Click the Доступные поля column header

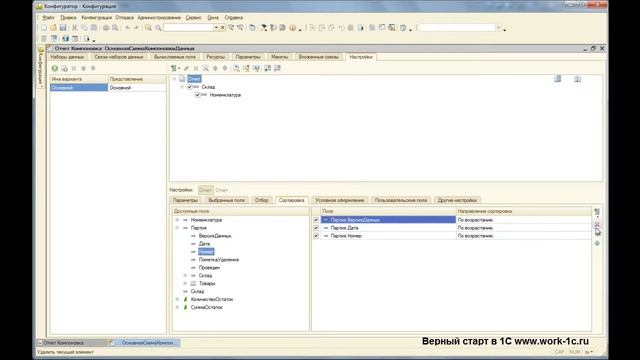click(x=240, y=211)
